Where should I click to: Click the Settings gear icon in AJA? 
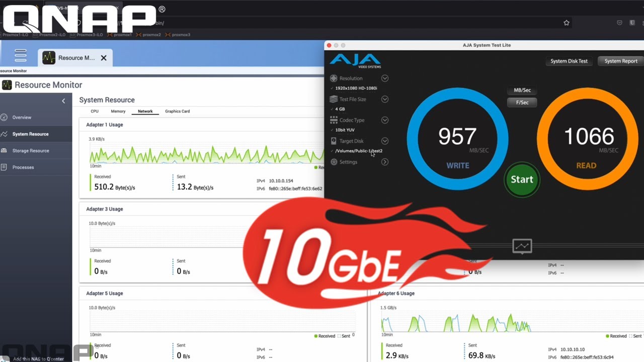point(334,162)
